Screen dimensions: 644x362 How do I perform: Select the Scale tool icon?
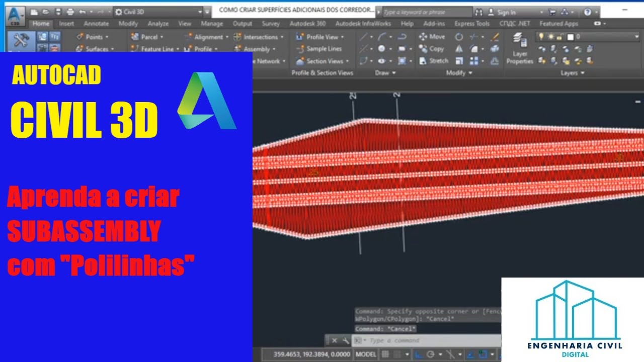click(x=459, y=61)
